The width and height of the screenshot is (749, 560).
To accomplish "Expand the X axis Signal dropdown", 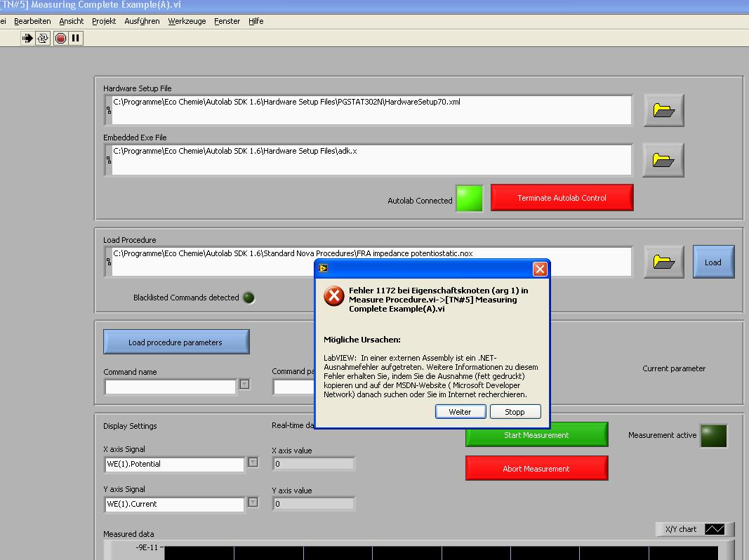I will coord(253,462).
